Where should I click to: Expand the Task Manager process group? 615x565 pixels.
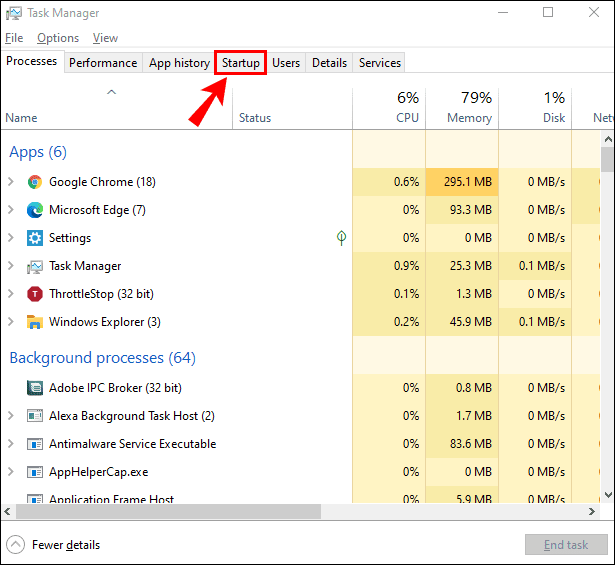coord(11,266)
